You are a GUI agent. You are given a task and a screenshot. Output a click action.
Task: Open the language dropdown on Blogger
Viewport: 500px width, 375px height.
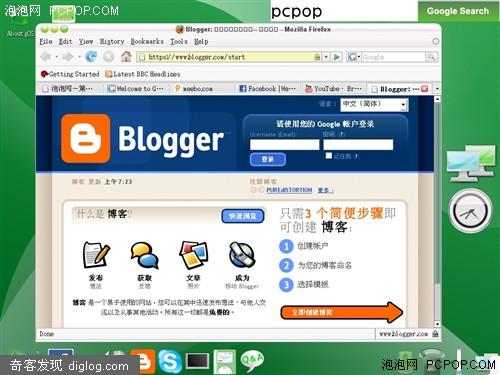[x=374, y=104]
